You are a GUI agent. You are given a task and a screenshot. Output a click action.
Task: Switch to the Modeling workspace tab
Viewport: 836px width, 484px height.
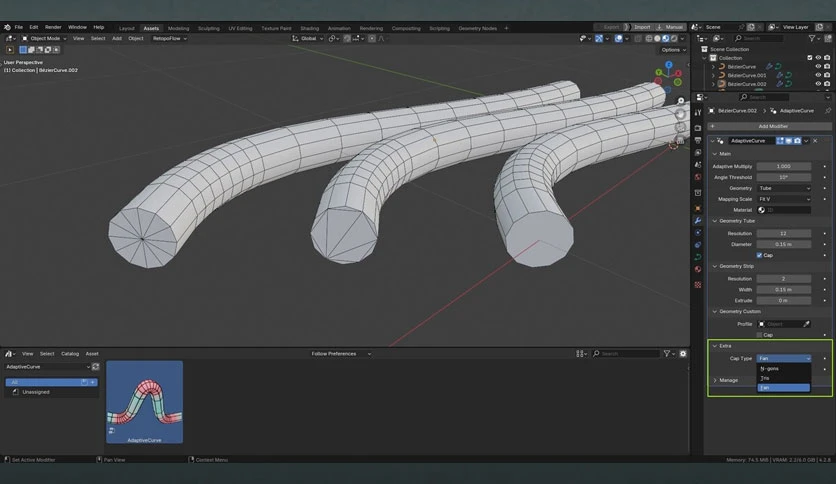click(x=179, y=28)
